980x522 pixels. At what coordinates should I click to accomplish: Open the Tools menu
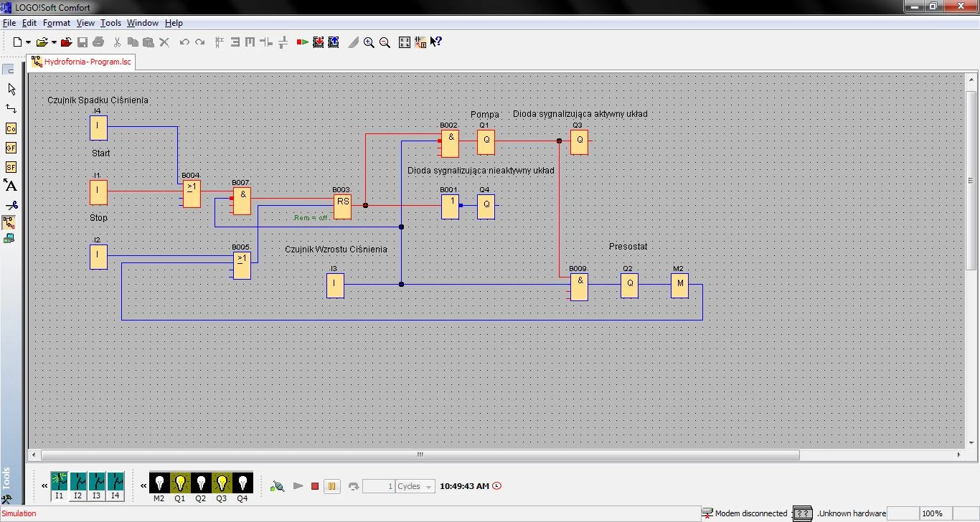(x=110, y=23)
